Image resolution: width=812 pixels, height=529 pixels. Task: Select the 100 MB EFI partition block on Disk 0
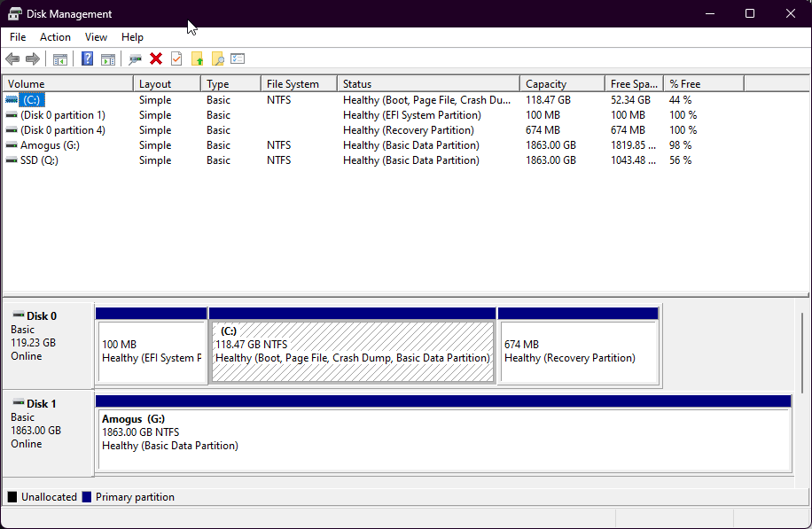point(152,346)
